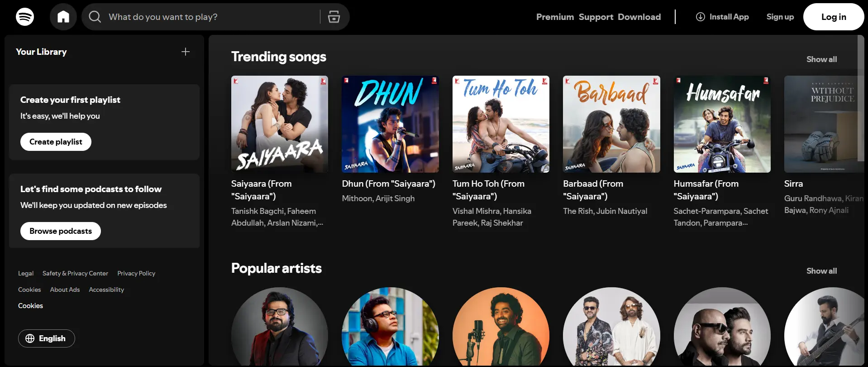Open popular artist wearing headphones
The height and width of the screenshot is (367, 868).
(x=390, y=326)
